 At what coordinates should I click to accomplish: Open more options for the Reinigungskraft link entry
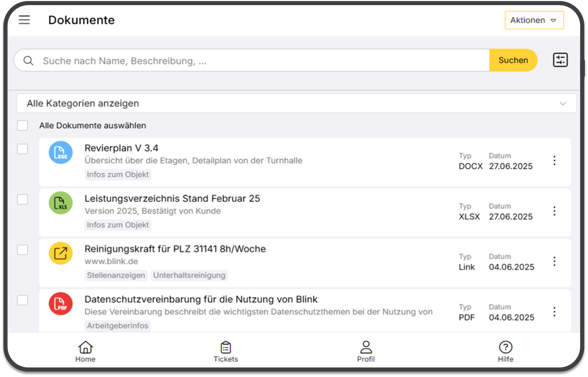tap(554, 261)
